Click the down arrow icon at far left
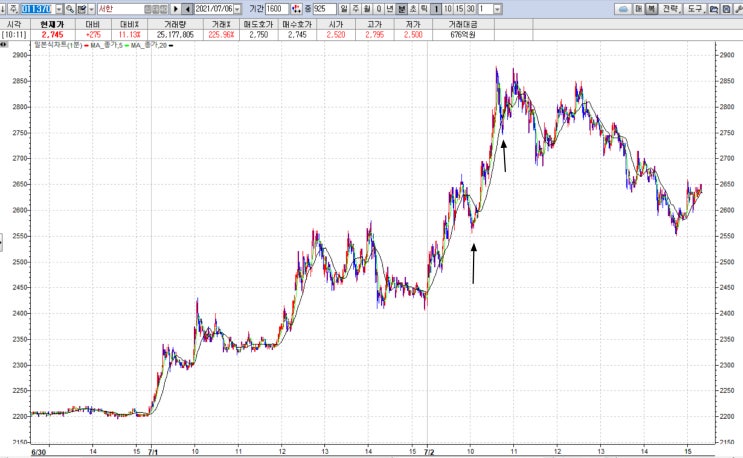 pyautogui.click(x=3, y=9)
